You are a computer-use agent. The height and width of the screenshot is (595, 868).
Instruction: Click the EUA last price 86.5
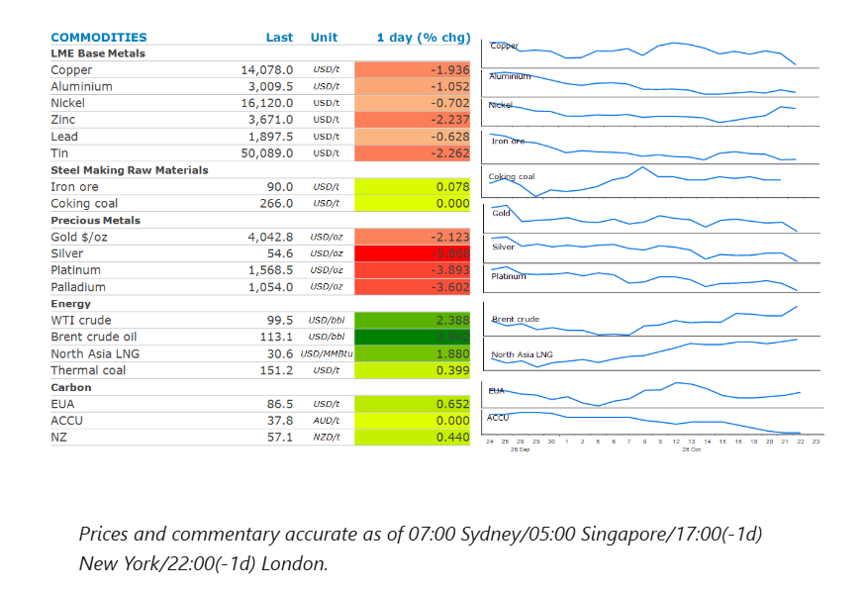279,404
